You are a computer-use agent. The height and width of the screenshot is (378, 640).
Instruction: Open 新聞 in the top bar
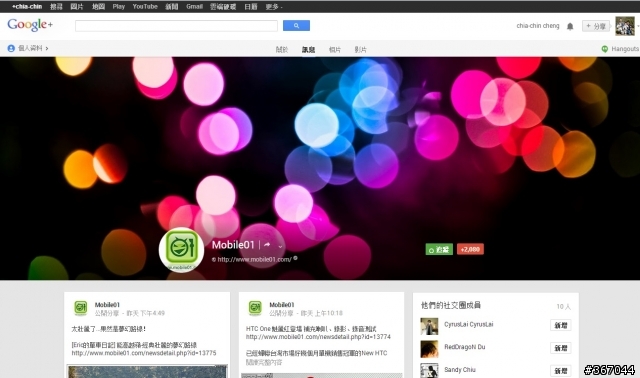point(171,7)
